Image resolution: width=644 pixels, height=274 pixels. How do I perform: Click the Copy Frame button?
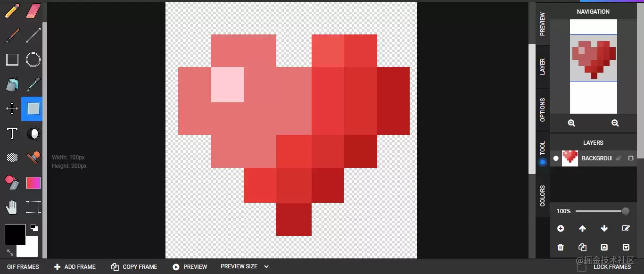(x=134, y=267)
